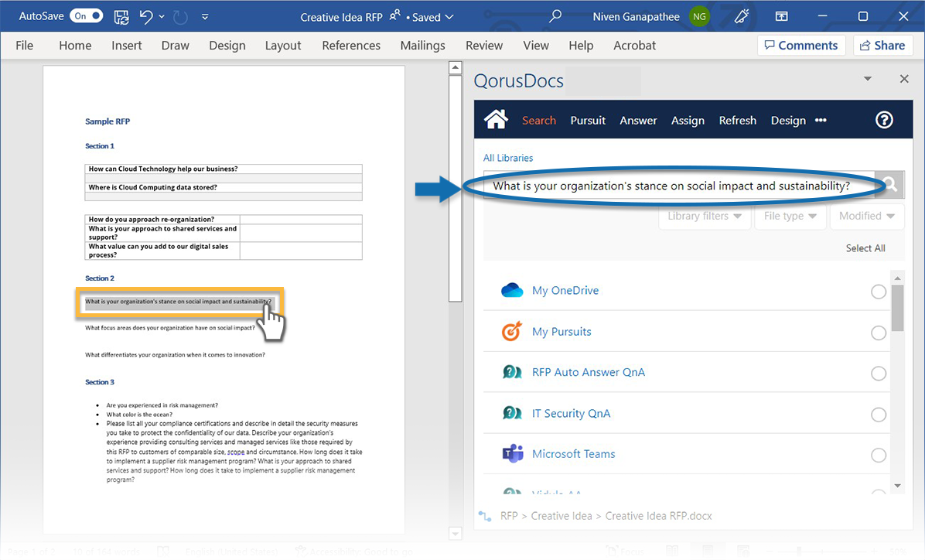
Task: Switch to the Pursuit tab in QorusDocs
Action: (588, 120)
